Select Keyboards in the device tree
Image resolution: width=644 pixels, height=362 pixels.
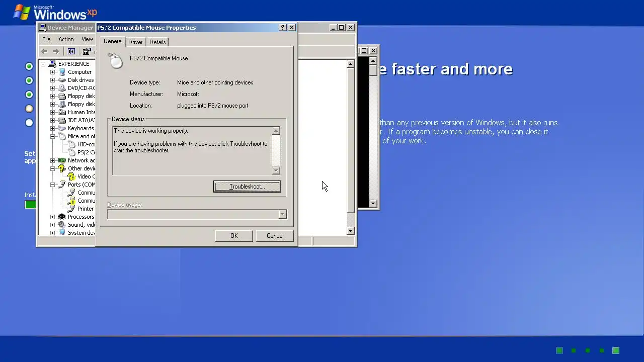(81, 128)
